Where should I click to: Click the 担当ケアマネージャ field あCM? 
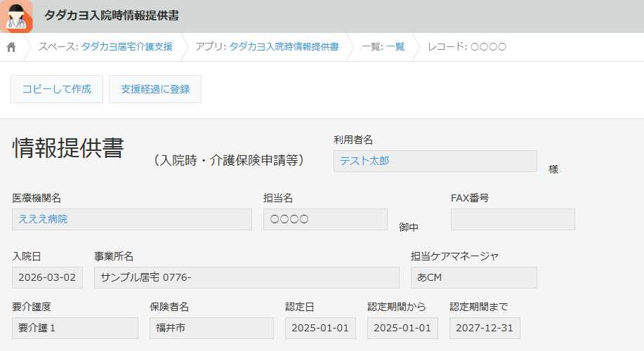[473, 277]
